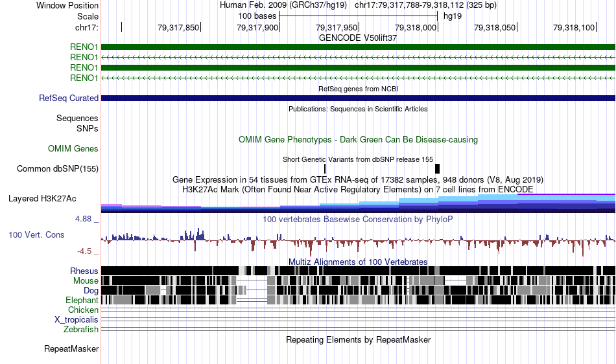Screen dimensions: 616x364
Task: Click the Rhesus species label
Action: tap(84, 271)
